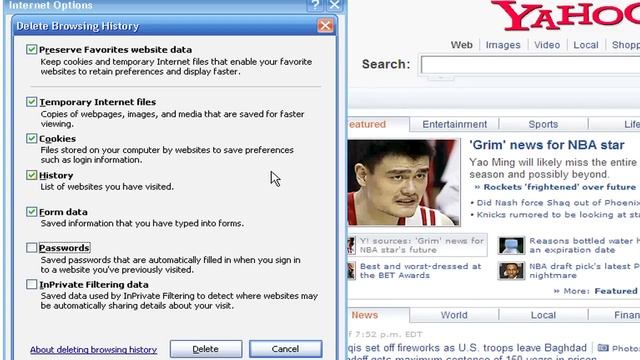Switch to the Entertainment tab

click(454, 124)
